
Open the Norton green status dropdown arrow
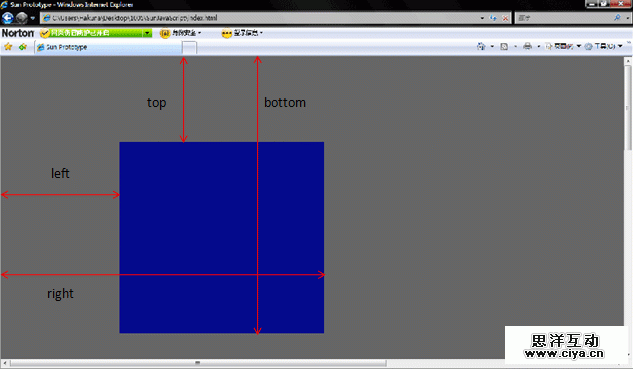(x=147, y=33)
